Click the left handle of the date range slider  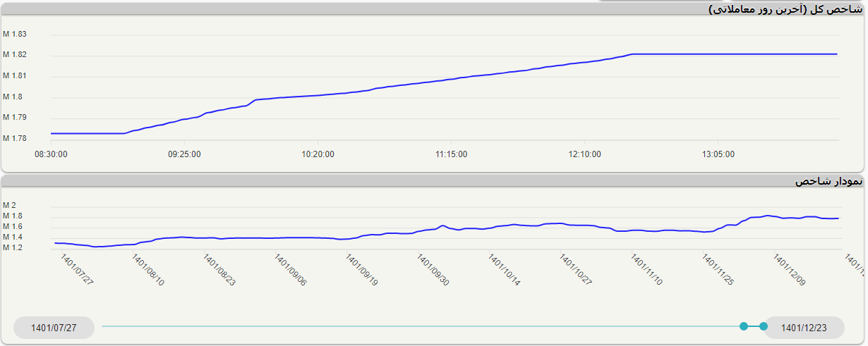coord(744,326)
